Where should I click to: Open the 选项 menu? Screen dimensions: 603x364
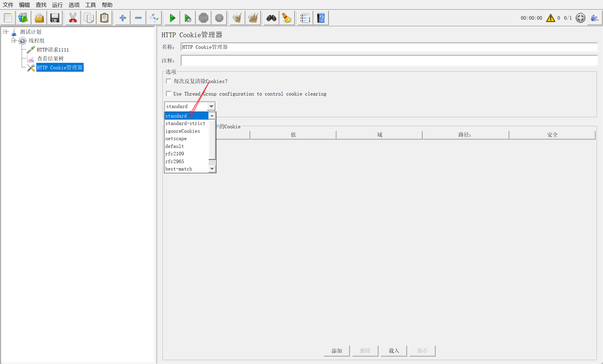[x=74, y=5]
